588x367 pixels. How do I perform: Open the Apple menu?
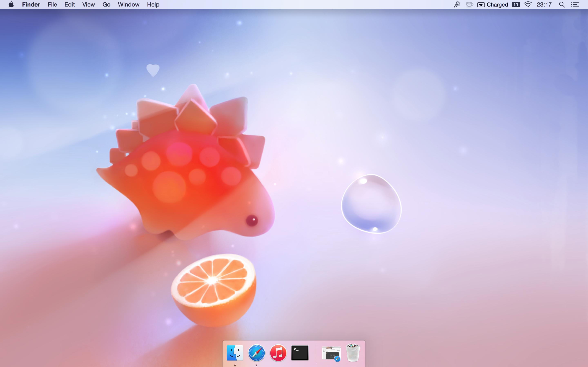[11, 5]
